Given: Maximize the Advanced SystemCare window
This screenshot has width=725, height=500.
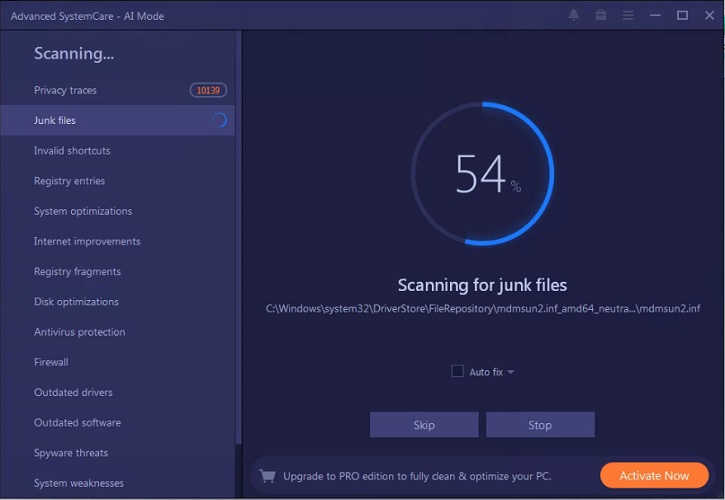Looking at the screenshot, I should point(682,16).
